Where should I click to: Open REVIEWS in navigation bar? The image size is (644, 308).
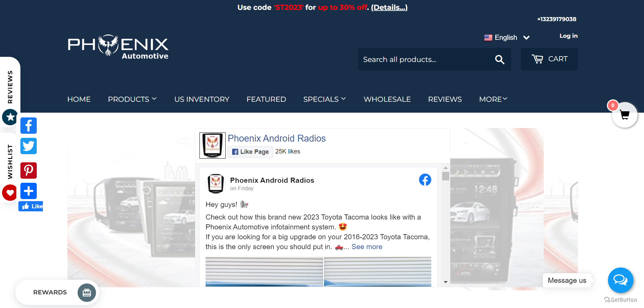click(445, 99)
